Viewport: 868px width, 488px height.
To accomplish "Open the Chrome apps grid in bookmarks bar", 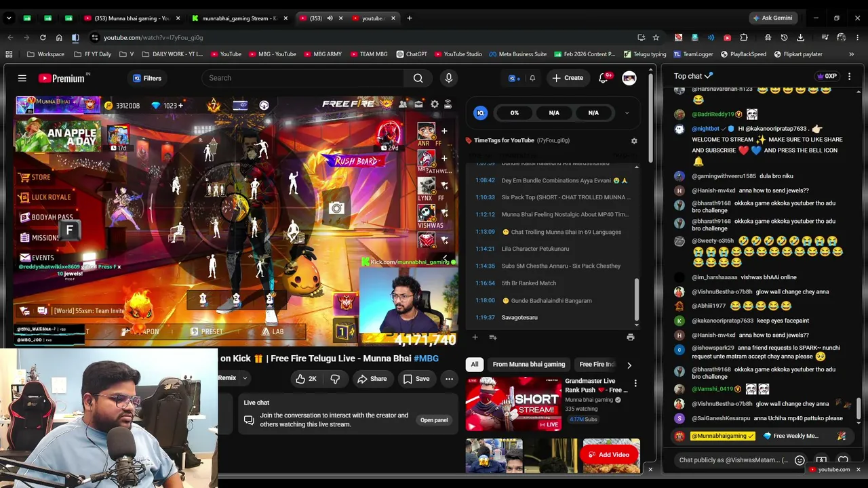I will click(9, 54).
